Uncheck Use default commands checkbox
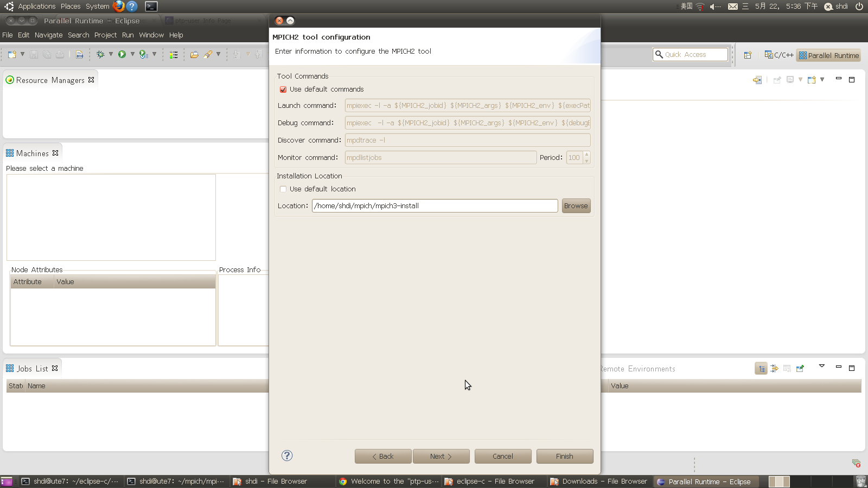This screenshot has width=868, height=488. coord(283,89)
